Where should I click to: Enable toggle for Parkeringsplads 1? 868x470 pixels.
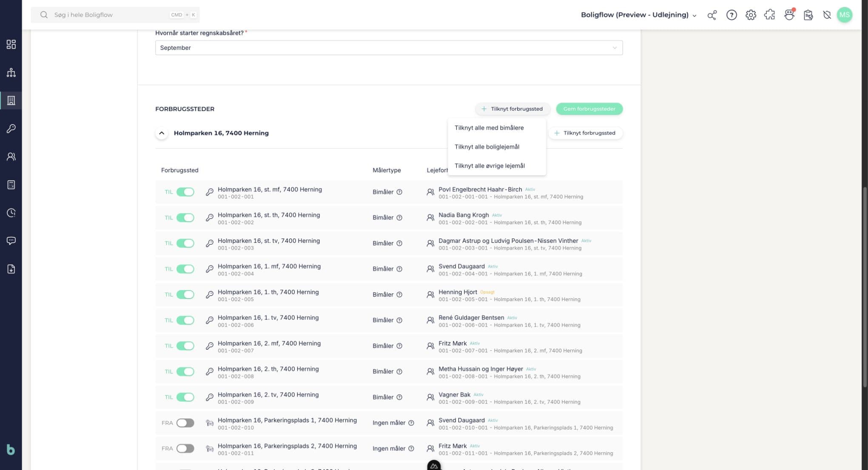[x=185, y=423]
